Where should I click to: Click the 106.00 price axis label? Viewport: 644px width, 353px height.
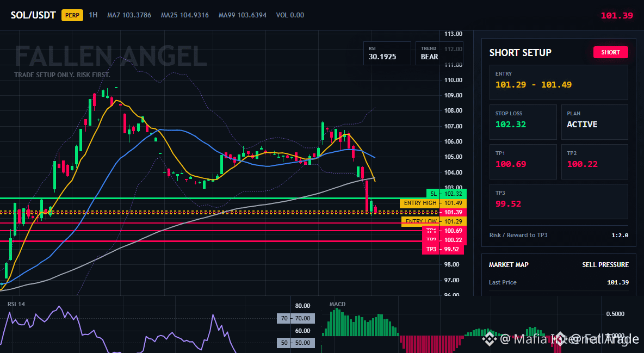(453, 141)
